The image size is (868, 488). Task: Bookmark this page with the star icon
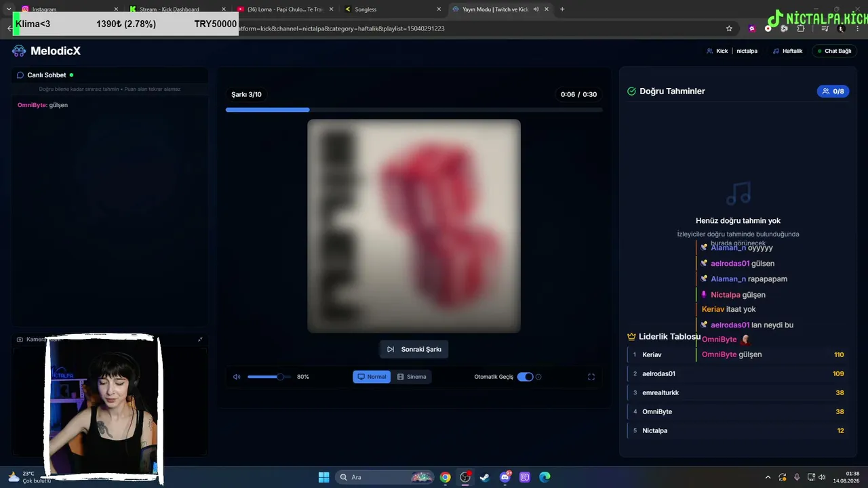729,28
